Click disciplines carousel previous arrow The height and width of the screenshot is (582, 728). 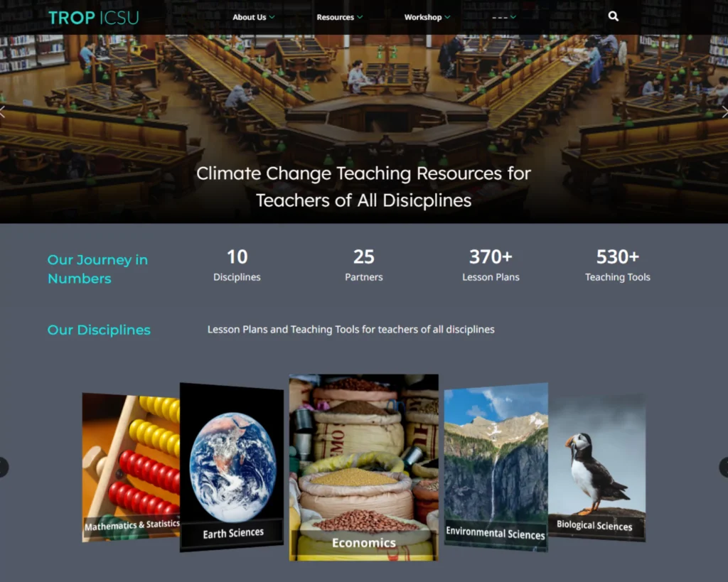(x=3, y=467)
